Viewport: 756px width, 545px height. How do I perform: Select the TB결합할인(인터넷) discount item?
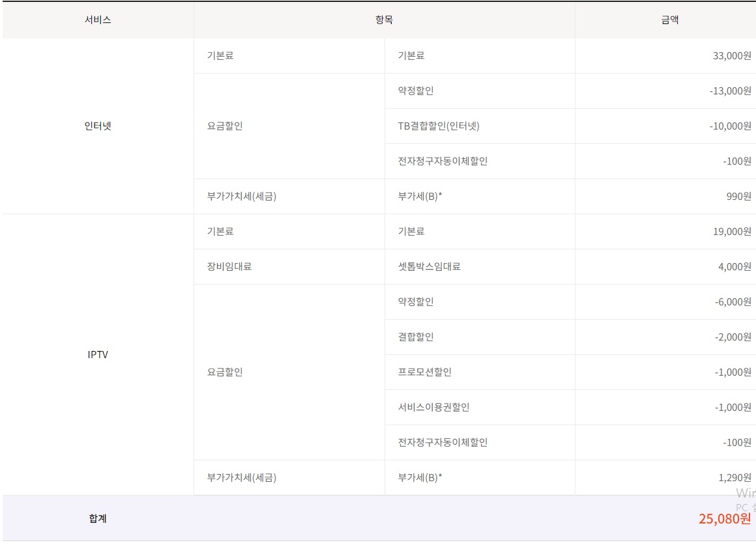click(x=439, y=126)
